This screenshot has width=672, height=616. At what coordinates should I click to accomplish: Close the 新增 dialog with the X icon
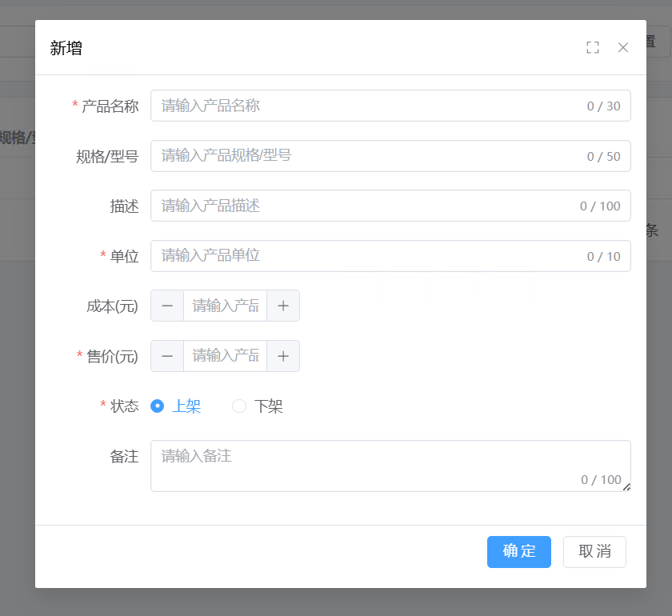[x=623, y=47]
